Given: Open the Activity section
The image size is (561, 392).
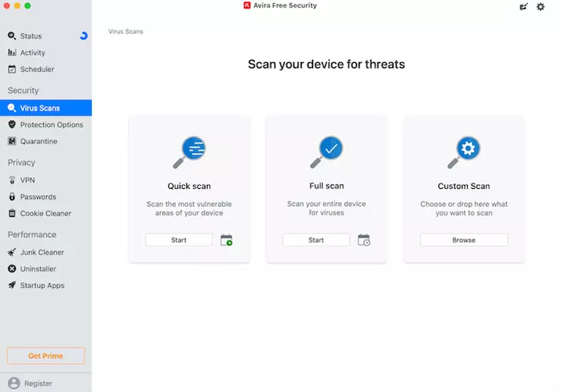Looking at the screenshot, I should (x=45, y=52).
